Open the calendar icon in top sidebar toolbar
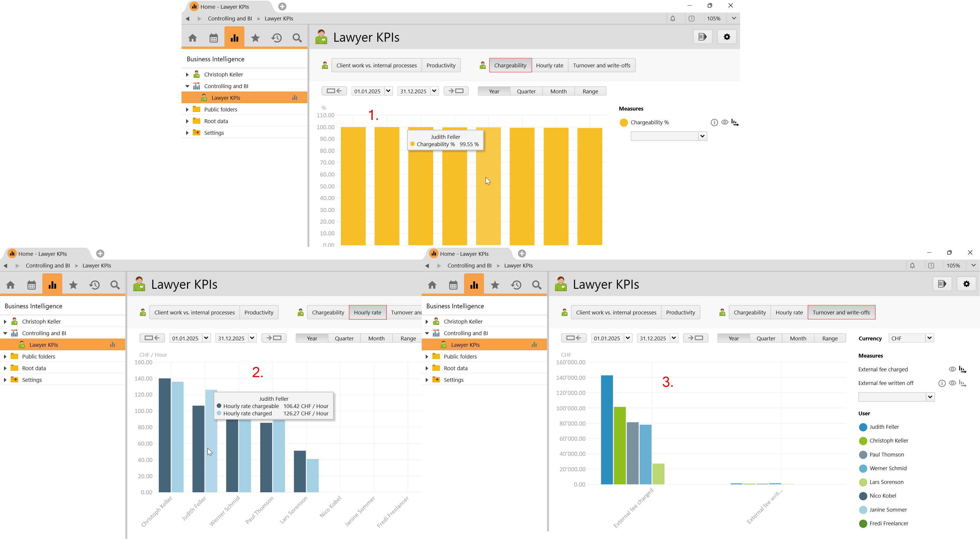The image size is (980, 539). (x=213, y=38)
